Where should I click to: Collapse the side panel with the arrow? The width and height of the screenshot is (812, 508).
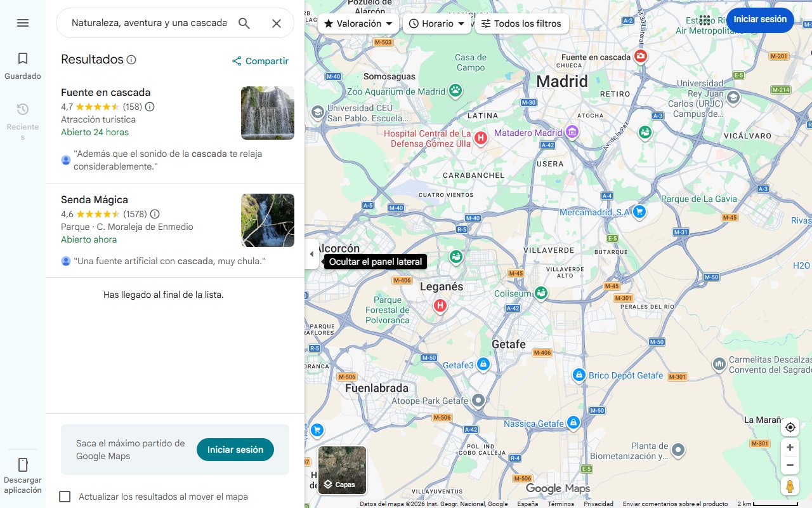311,253
